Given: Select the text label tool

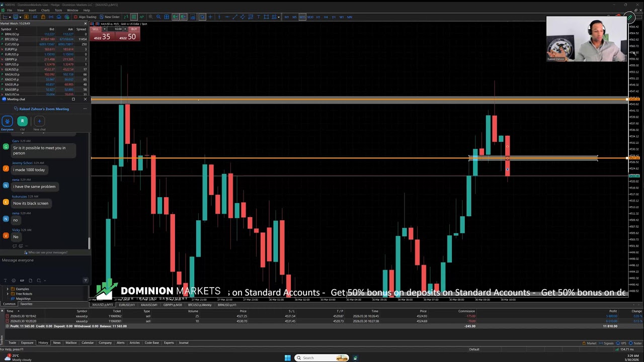Looking at the screenshot, I should point(259,17).
